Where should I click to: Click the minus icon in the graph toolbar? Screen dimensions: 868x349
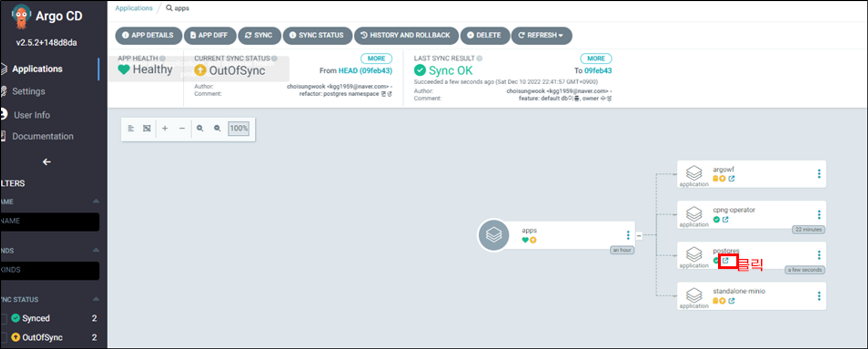pos(182,128)
